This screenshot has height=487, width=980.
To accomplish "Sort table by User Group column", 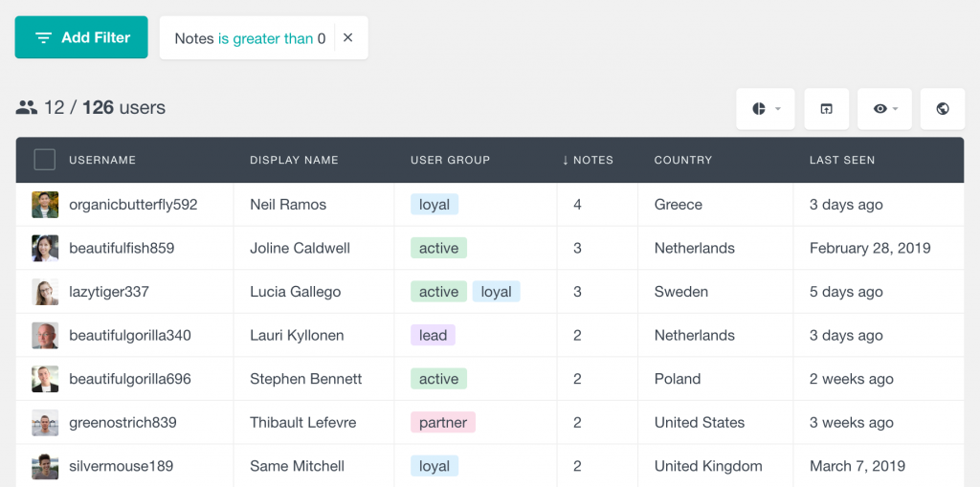I will coord(450,160).
